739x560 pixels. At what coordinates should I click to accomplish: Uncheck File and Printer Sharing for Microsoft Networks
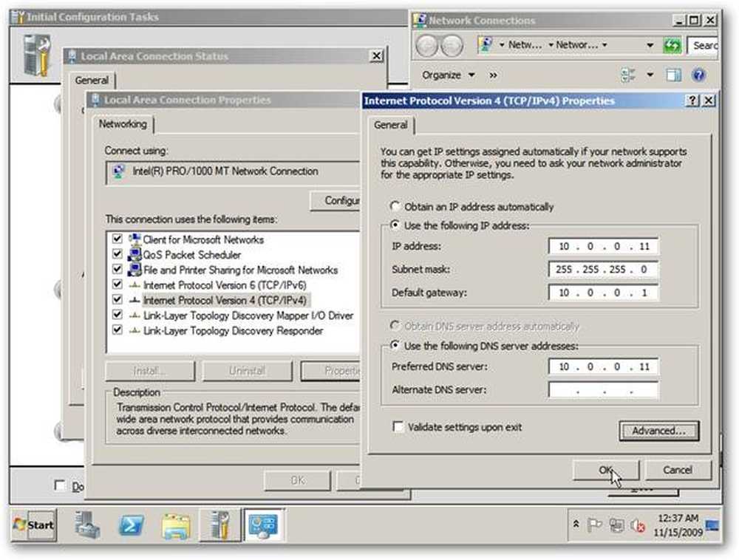point(118,270)
